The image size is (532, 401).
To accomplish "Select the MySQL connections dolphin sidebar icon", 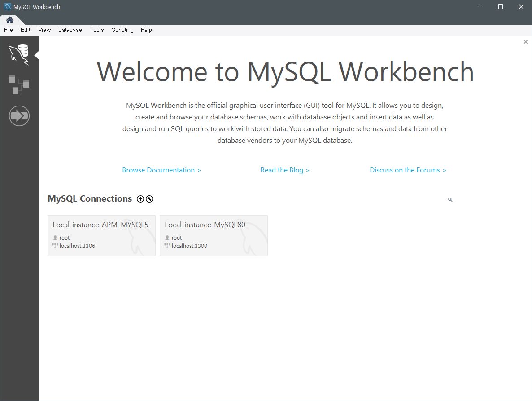I will click(19, 54).
